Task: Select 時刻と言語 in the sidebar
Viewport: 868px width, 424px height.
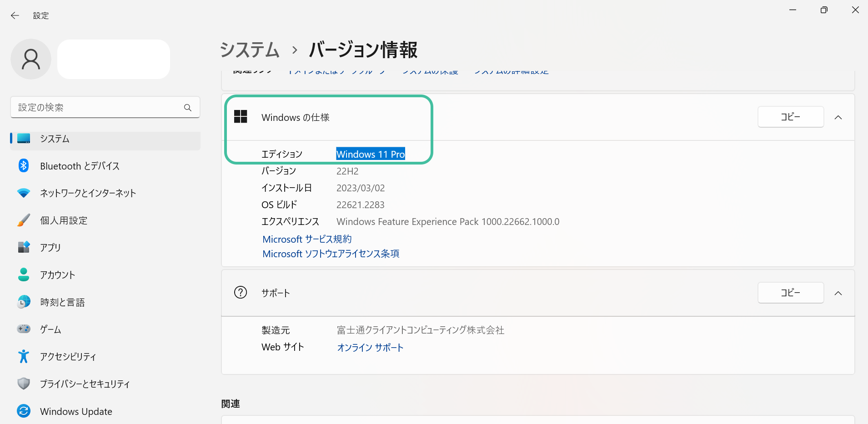Action: coord(62,302)
